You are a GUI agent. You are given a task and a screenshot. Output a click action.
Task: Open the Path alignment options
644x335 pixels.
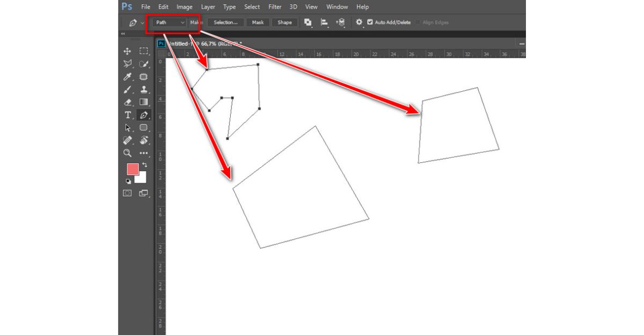click(324, 23)
